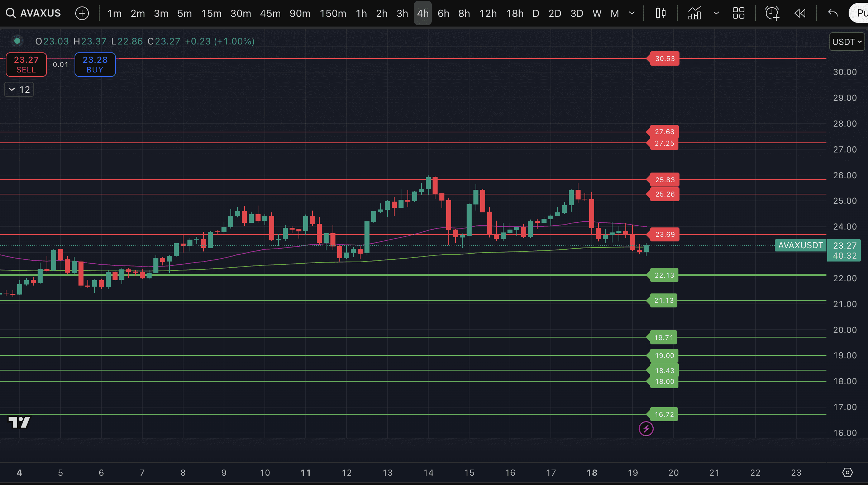Expand the more timeframes dropdown
Viewport: 868px width, 485px height.
pos(632,13)
